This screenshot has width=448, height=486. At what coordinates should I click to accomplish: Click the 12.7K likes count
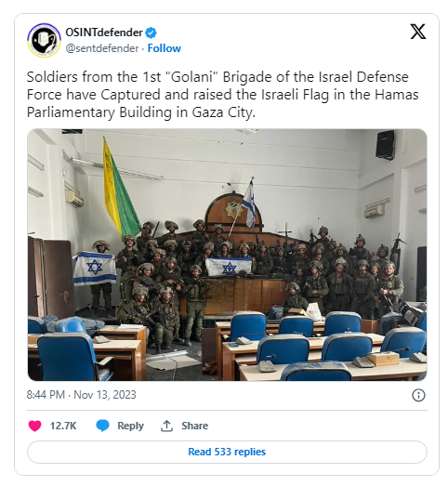click(63, 426)
